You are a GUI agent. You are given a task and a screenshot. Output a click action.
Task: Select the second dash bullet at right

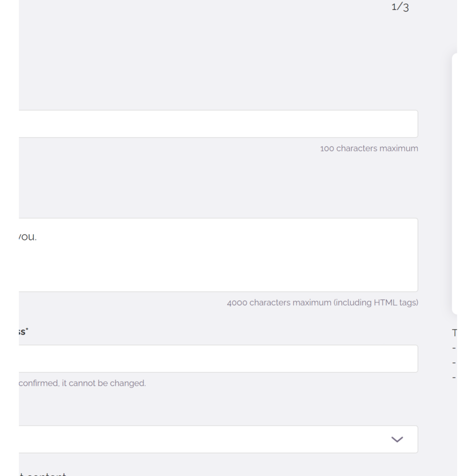click(454, 363)
